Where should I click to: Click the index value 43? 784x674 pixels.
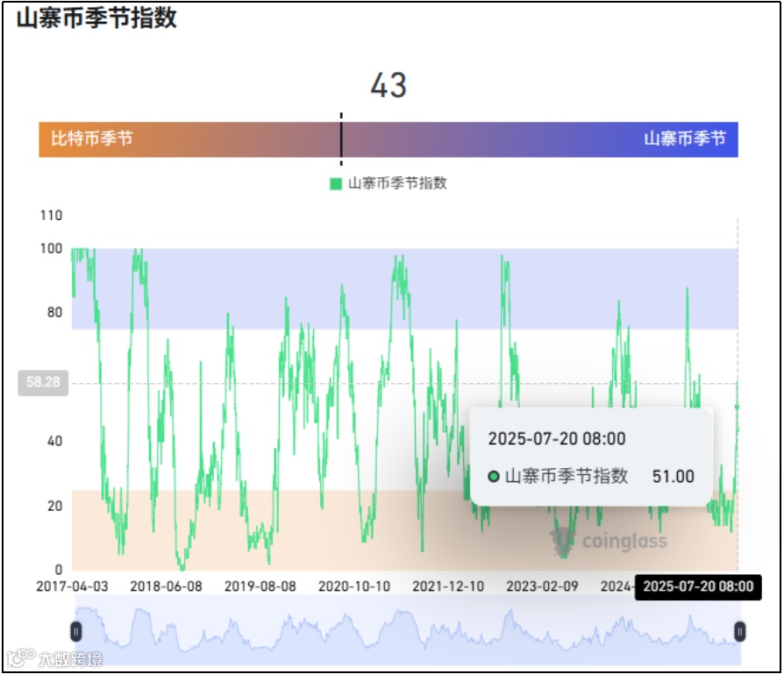point(388,85)
